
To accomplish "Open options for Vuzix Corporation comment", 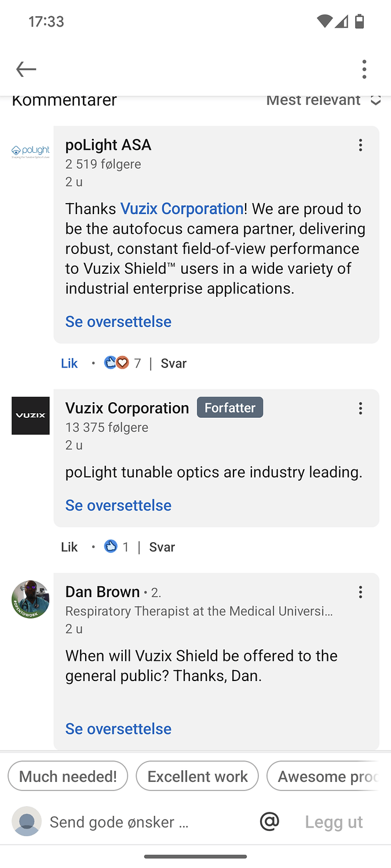I will click(360, 409).
